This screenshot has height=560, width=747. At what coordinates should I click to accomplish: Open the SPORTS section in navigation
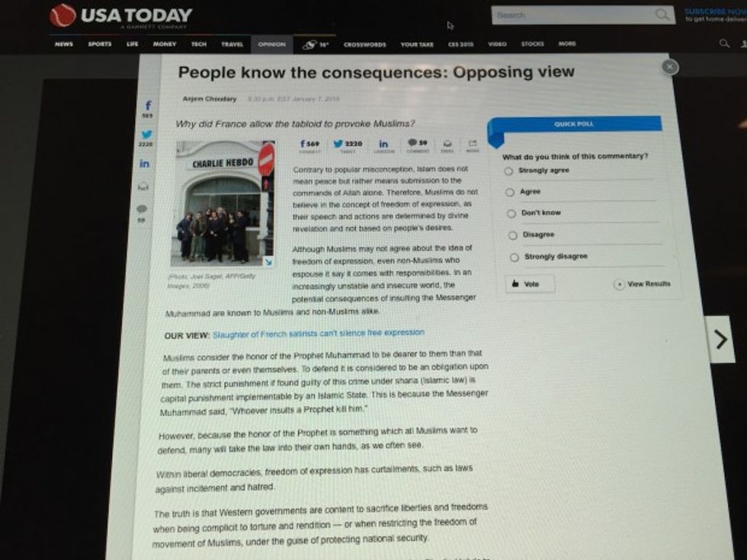click(99, 44)
